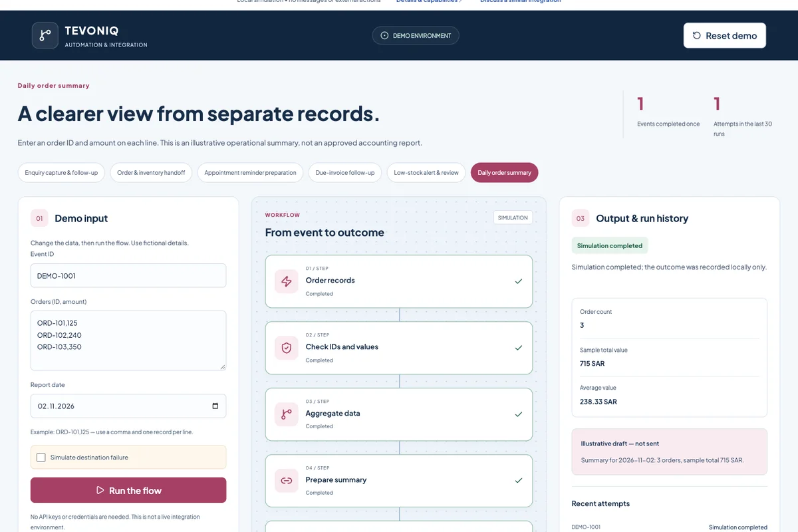798x532 pixels.
Task: Open the Low-stock alert & review tab
Action: [426, 173]
